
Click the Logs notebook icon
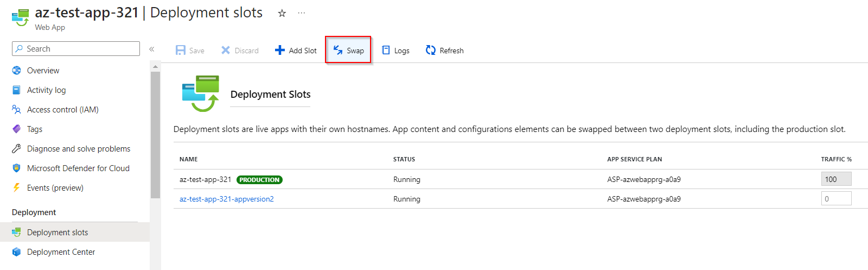[386, 50]
